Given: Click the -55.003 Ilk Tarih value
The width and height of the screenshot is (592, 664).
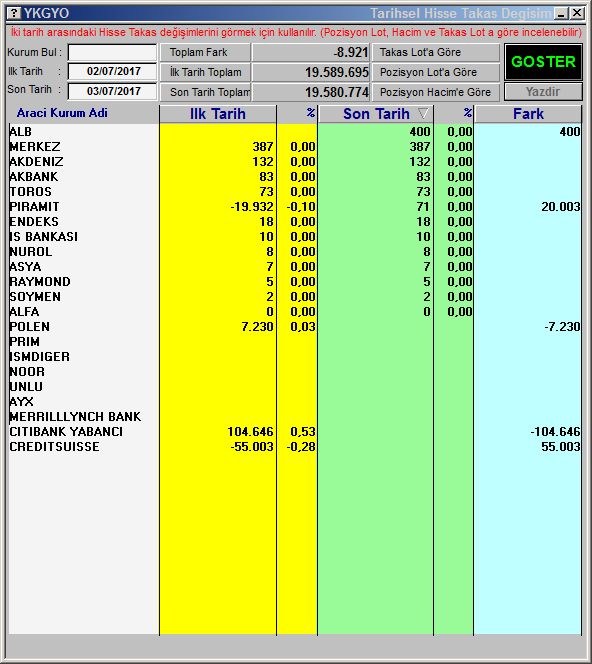Looking at the screenshot, I should click(252, 447).
